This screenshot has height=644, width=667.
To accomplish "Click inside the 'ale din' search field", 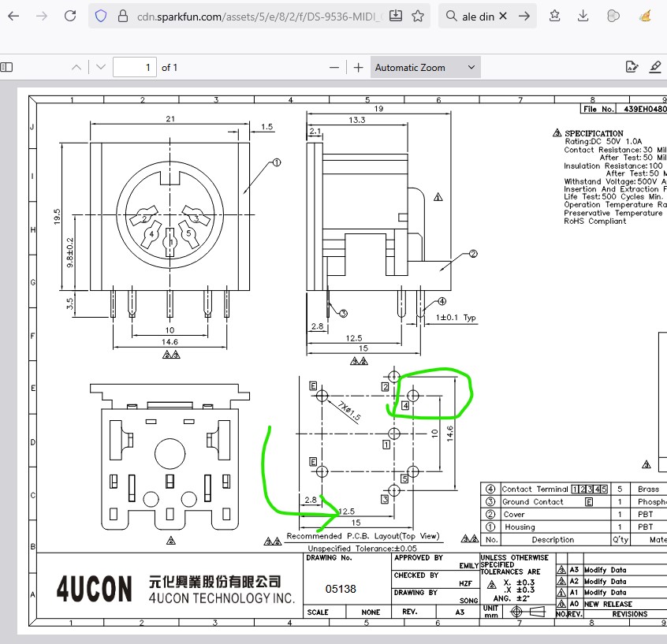I will tap(477, 16).
